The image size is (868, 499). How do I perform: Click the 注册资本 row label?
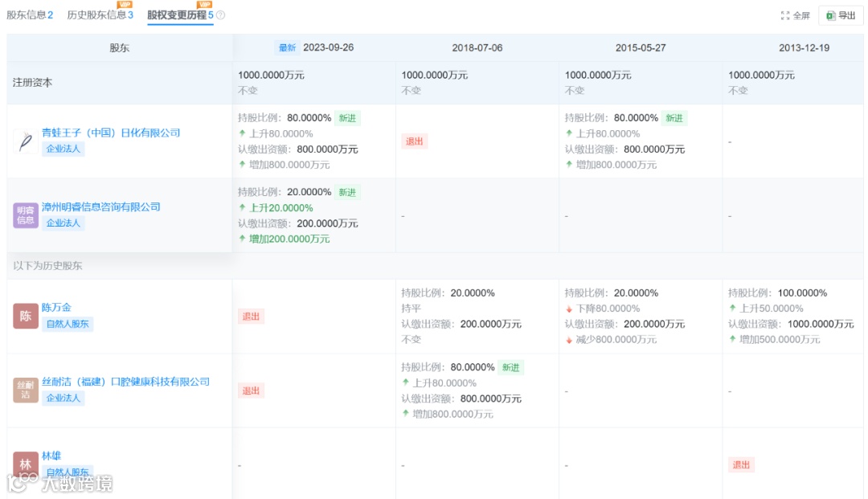(33, 83)
